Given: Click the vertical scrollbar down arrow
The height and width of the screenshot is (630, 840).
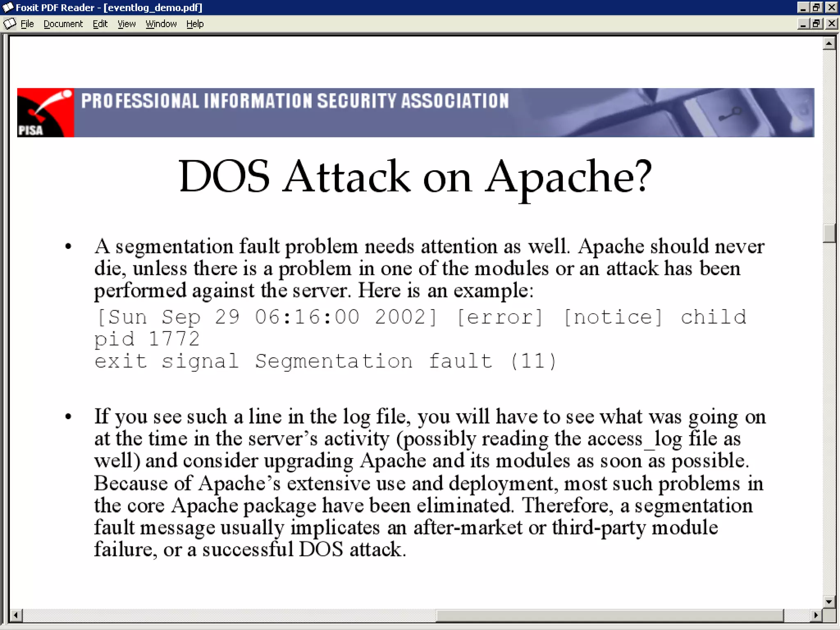Looking at the screenshot, I should [x=829, y=602].
